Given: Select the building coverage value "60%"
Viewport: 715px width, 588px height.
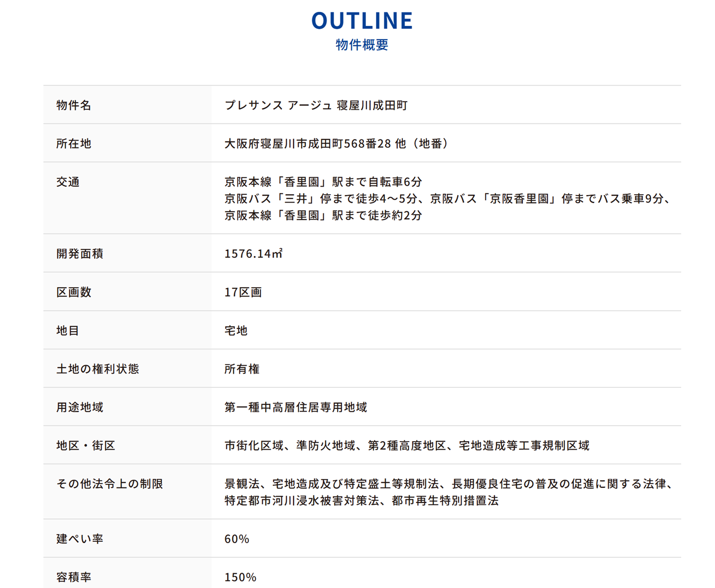Looking at the screenshot, I should (x=237, y=539).
